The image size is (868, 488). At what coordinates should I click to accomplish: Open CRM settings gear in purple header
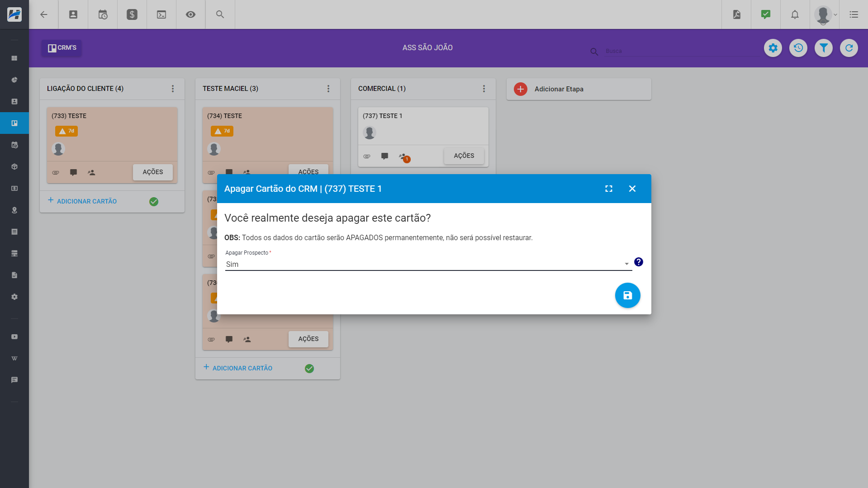[773, 48]
